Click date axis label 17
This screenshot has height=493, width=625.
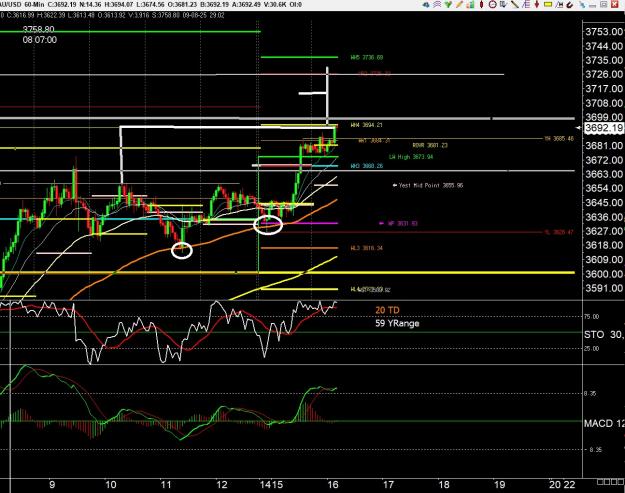388,485
